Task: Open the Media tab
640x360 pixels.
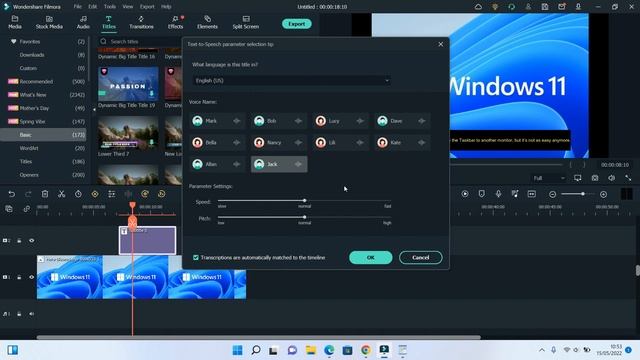Action: coord(15,22)
